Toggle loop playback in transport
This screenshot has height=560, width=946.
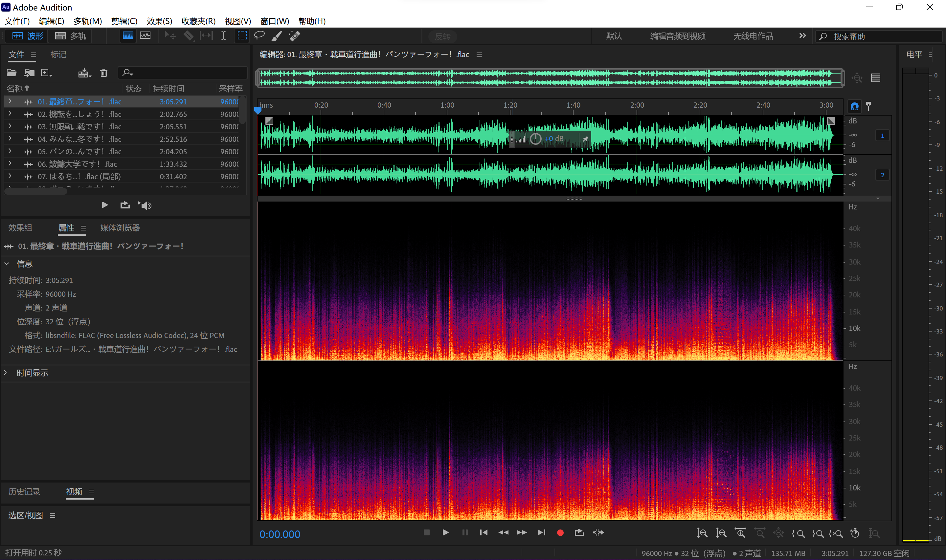[579, 532]
